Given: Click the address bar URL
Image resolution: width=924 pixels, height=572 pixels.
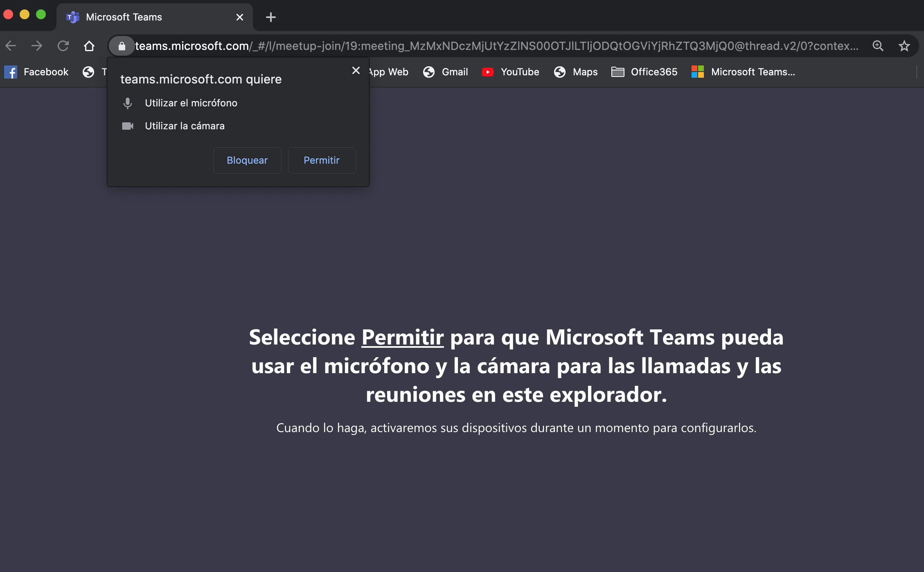Looking at the screenshot, I should pos(497,46).
